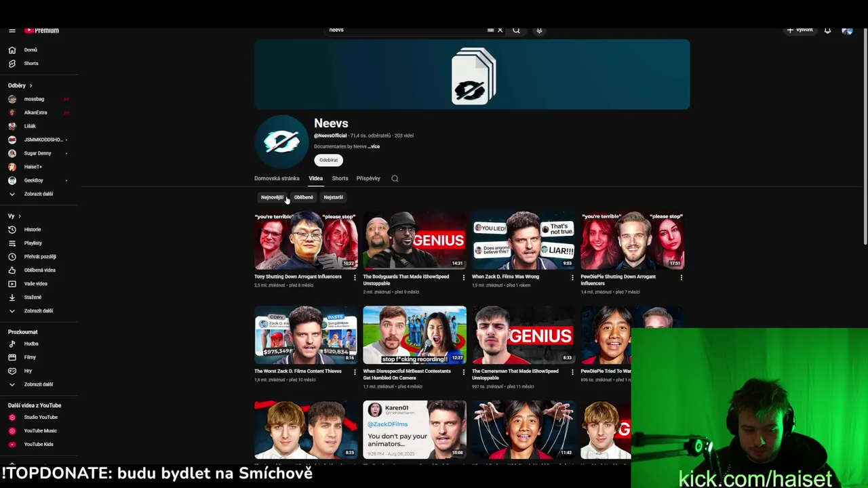Open more options for PewDiePie Shutting Down video
The width and height of the screenshot is (868, 488).
pos(681,277)
